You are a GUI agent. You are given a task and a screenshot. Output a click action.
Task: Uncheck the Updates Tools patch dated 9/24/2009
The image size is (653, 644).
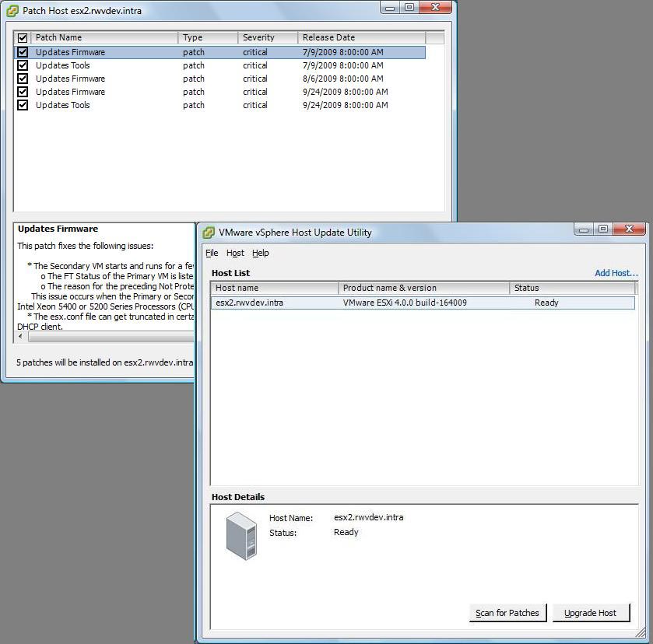point(23,105)
